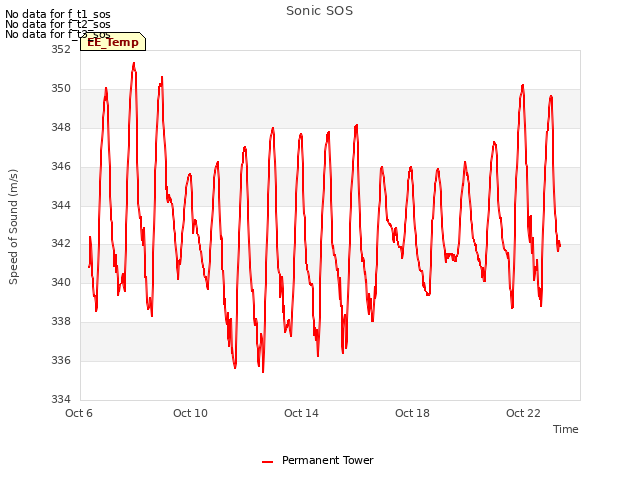This screenshot has width=640, height=480.
Task: Click the Oct 14 x-axis tick label
Action: 301,413
